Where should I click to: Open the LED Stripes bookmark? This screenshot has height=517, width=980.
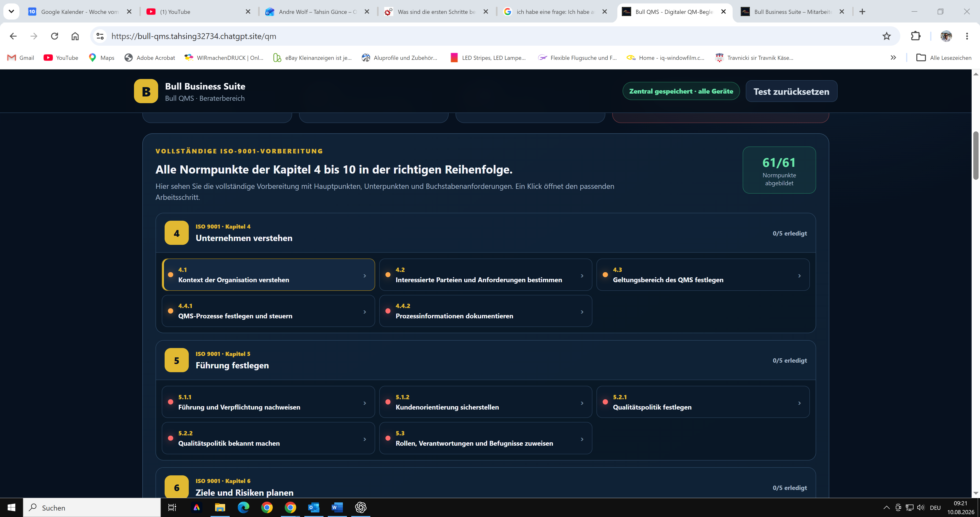point(488,57)
